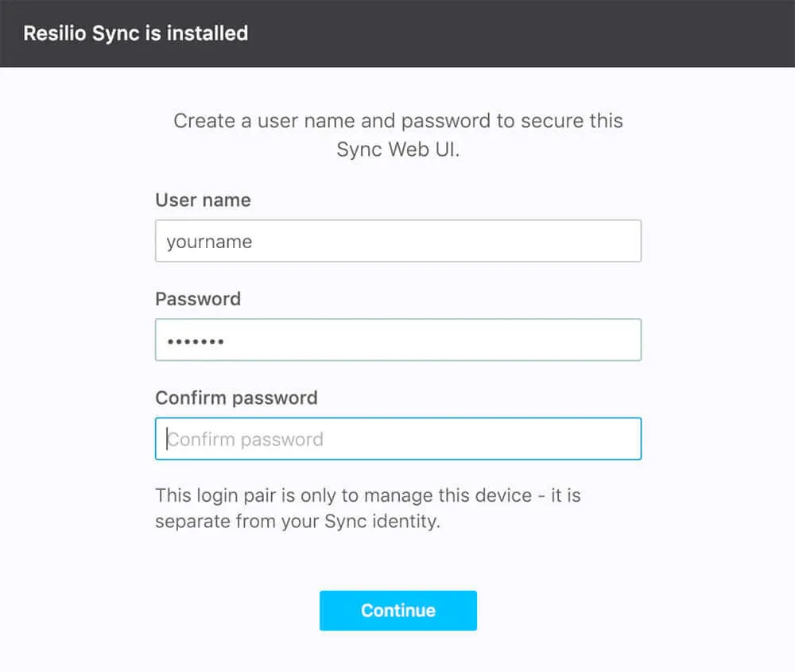Screen dimensions: 795x672
Task: Click the "separate from your Sync identity." text
Action: coord(297,522)
